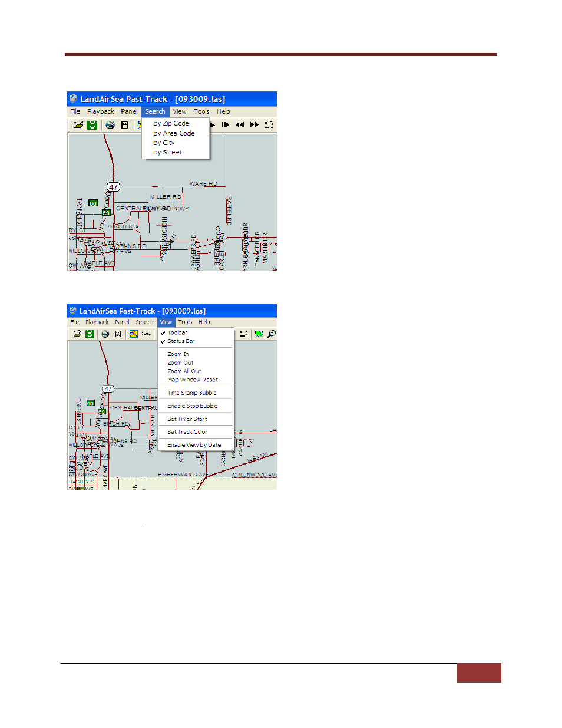Click track line icon in View-menu window toolbar
Image resolution: width=562 pixels, height=728 pixels.
coord(146,334)
